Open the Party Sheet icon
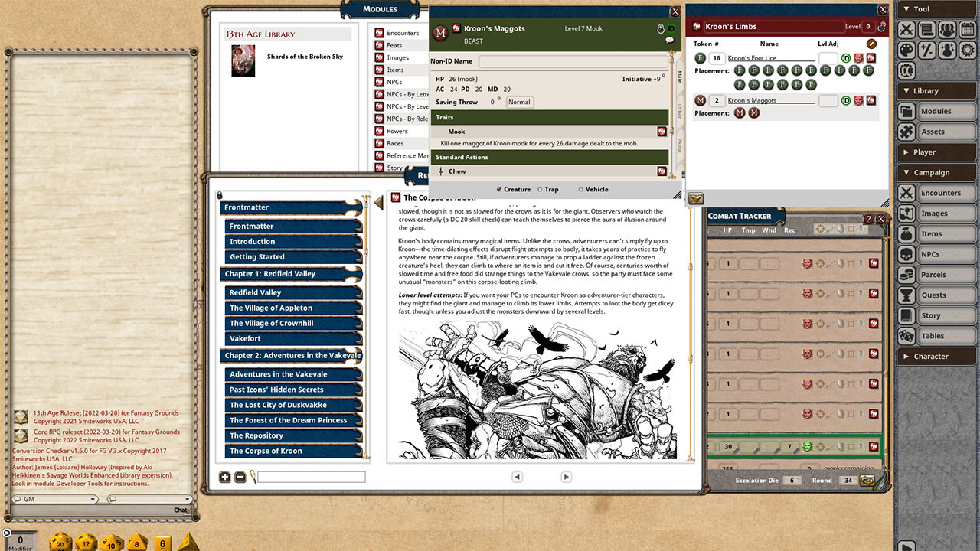This screenshot has width=980, height=551. point(948,29)
